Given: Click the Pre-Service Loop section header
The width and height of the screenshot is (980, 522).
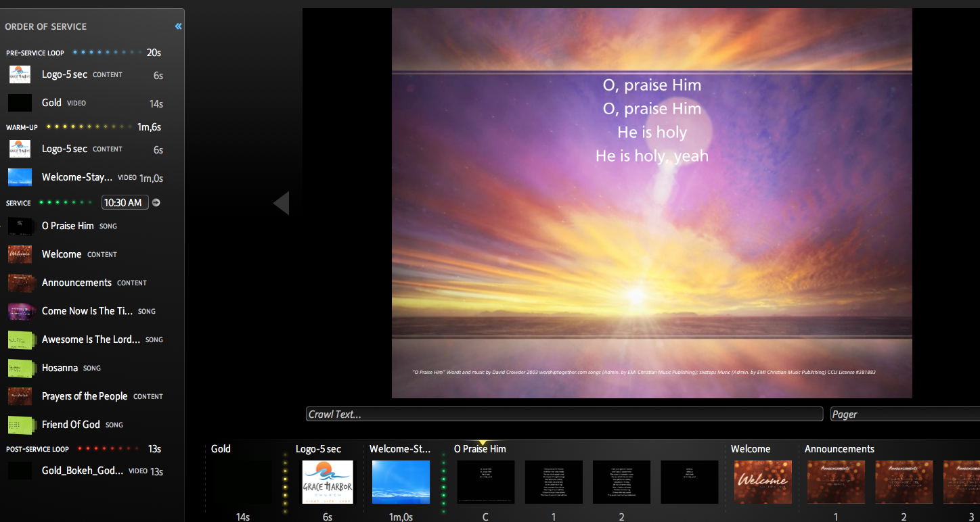Looking at the screenshot, I should [35, 53].
